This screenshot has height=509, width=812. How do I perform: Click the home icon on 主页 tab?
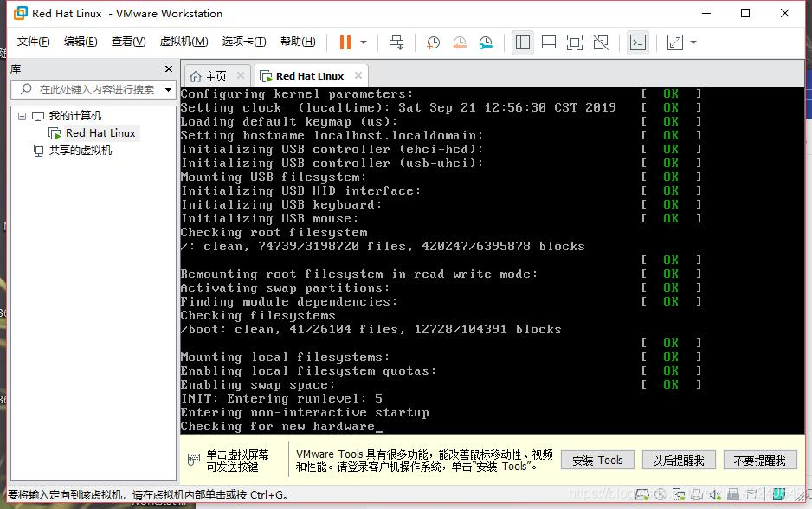(196, 77)
